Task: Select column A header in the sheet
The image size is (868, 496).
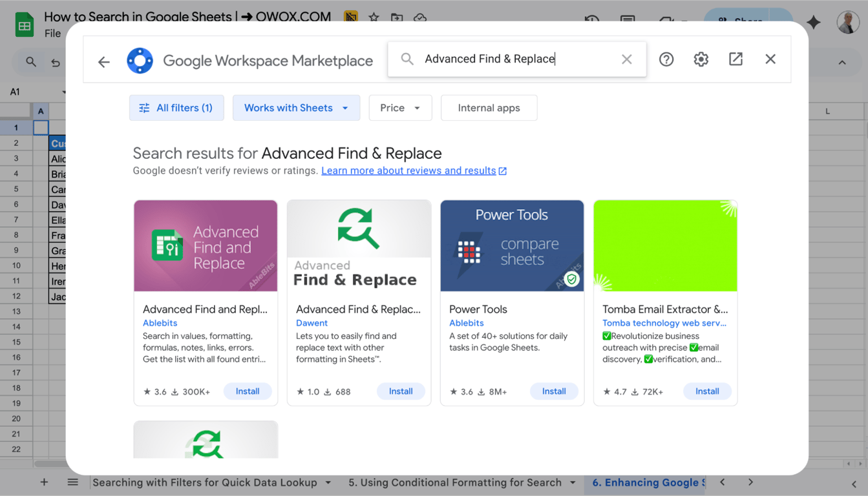Action: click(41, 111)
